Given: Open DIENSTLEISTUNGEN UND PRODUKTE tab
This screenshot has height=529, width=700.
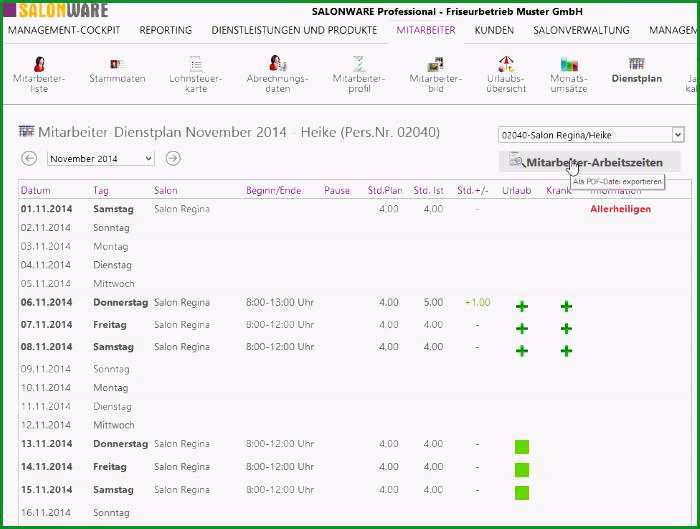Looking at the screenshot, I should click(294, 30).
